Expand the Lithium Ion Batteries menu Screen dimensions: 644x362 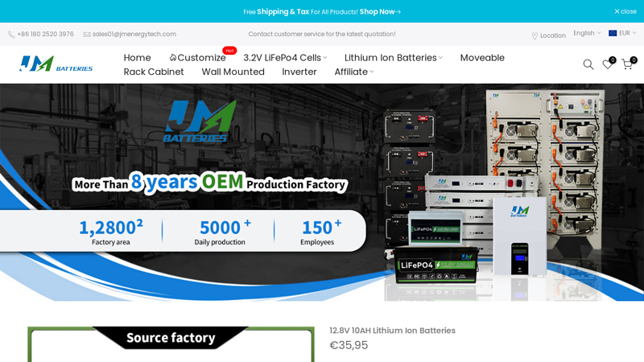coord(394,58)
